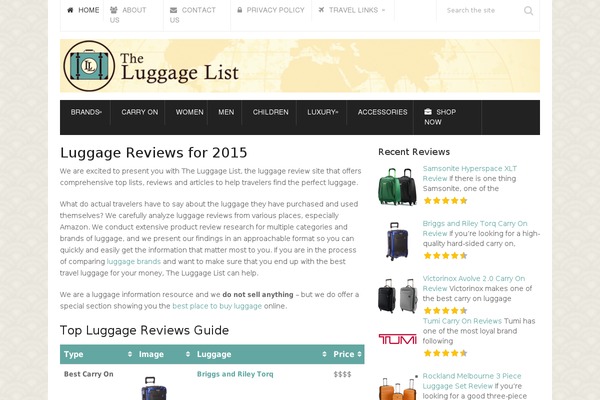Sort table by Image column arrows

click(188, 354)
